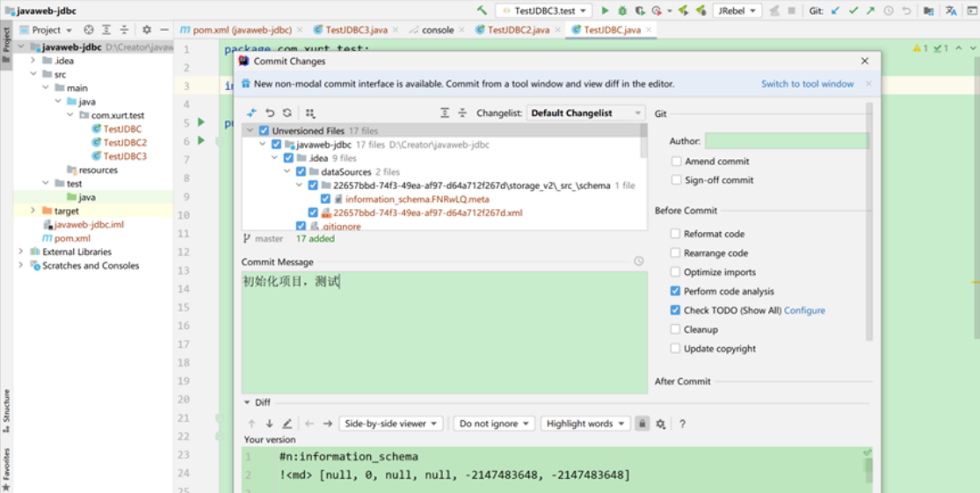Click Switch to tool window link
The height and width of the screenshot is (493, 980).
point(807,83)
